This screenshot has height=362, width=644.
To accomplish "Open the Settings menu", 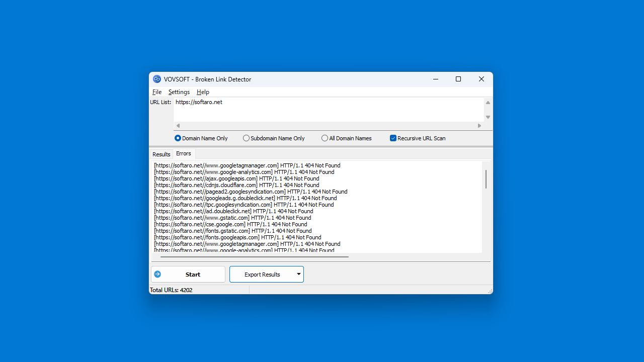I will point(179,92).
